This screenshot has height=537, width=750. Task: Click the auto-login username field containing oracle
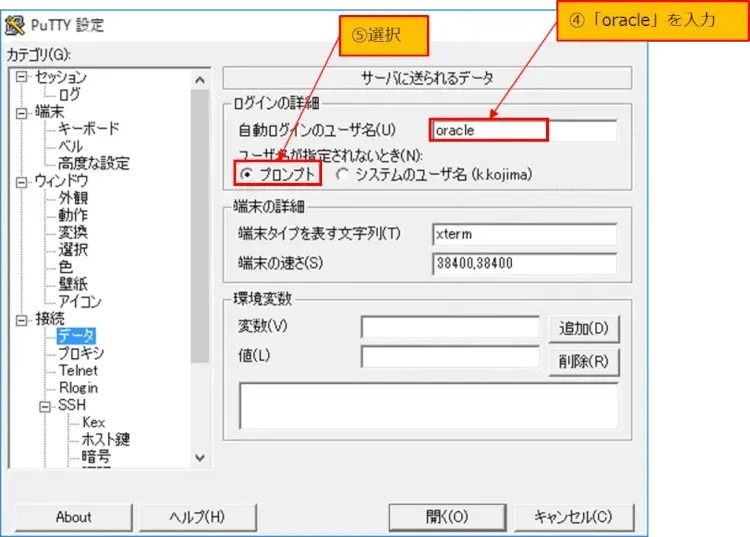click(524, 130)
